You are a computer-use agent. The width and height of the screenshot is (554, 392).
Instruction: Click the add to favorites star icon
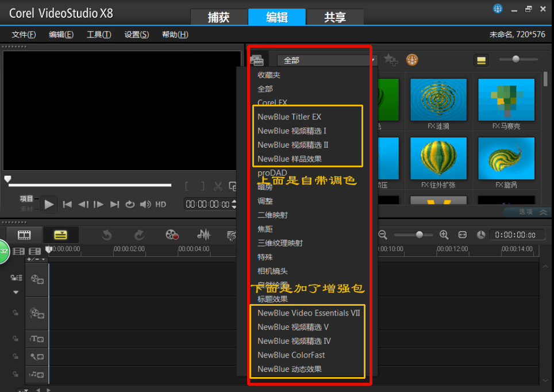(391, 60)
